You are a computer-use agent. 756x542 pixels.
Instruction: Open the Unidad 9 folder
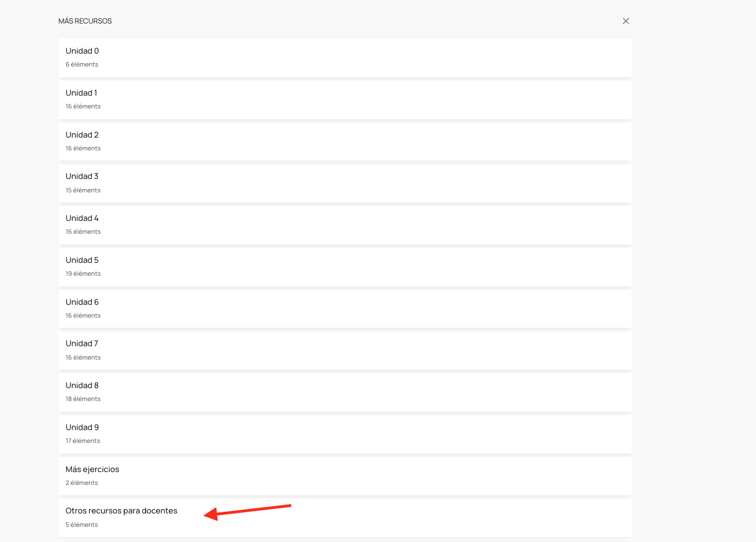pyautogui.click(x=82, y=428)
